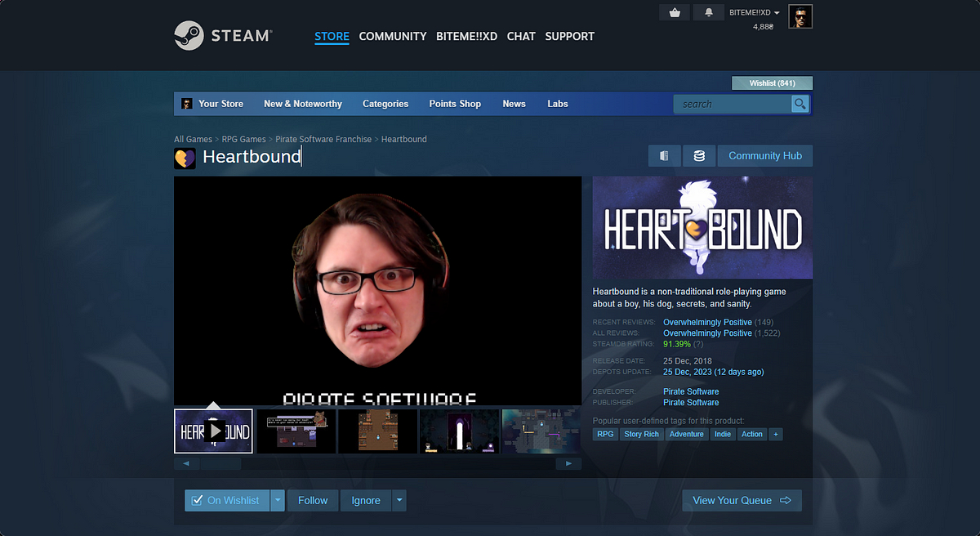Click the user profile avatar
Viewport: 980px width, 536px height.
[800, 16]
